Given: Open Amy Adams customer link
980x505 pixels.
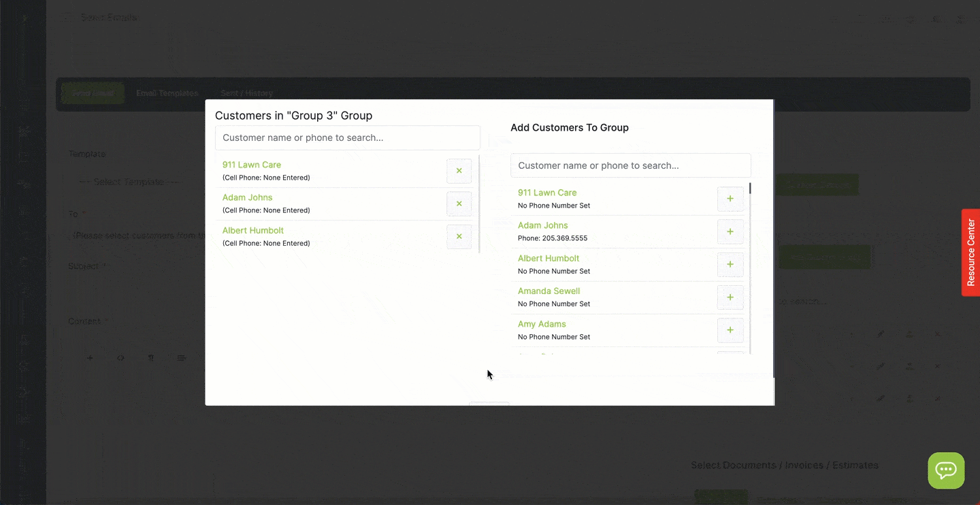Looking at the screenshot, I should click(542, 324).
